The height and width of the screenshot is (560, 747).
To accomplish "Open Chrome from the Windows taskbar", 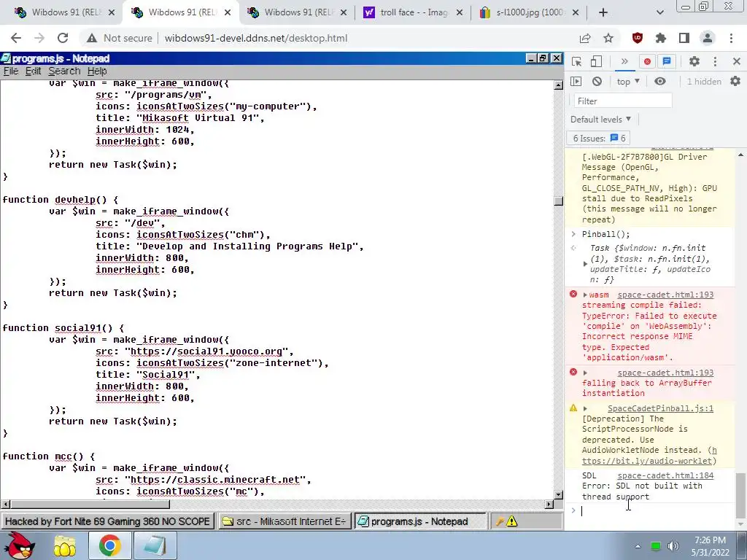I will (x=109, y=545).
